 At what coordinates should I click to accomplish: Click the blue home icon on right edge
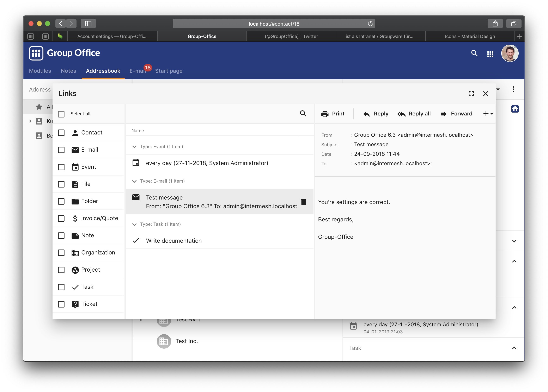[515, 109]
